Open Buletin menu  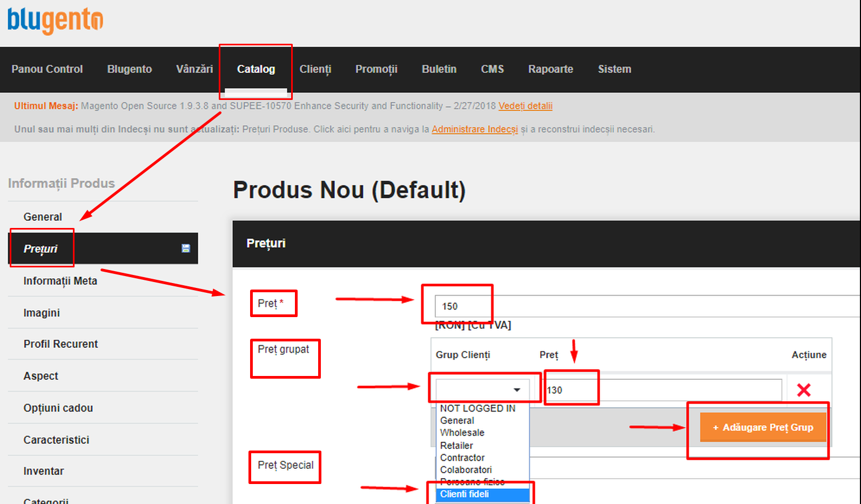tap(439, 69)
